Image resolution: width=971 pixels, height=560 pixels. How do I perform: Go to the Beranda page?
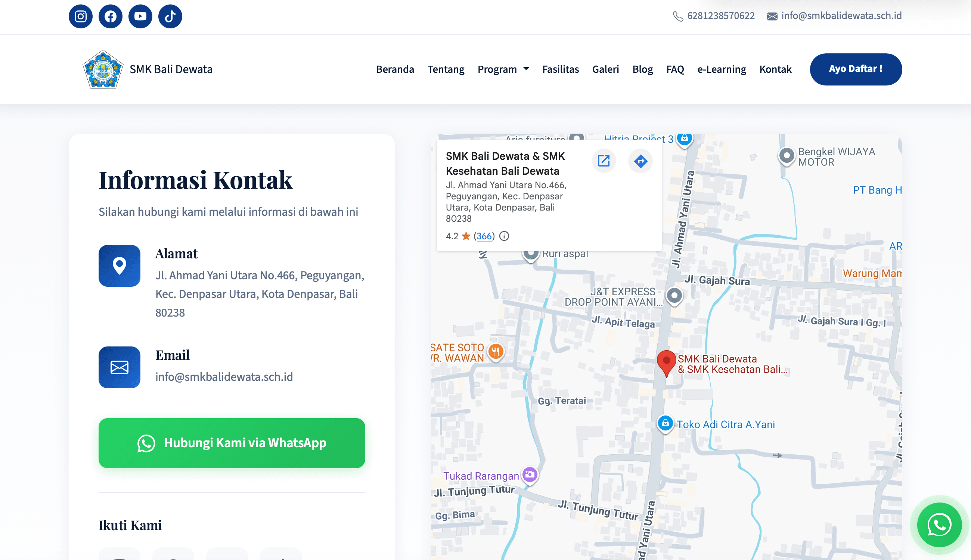tap(395, 69)
